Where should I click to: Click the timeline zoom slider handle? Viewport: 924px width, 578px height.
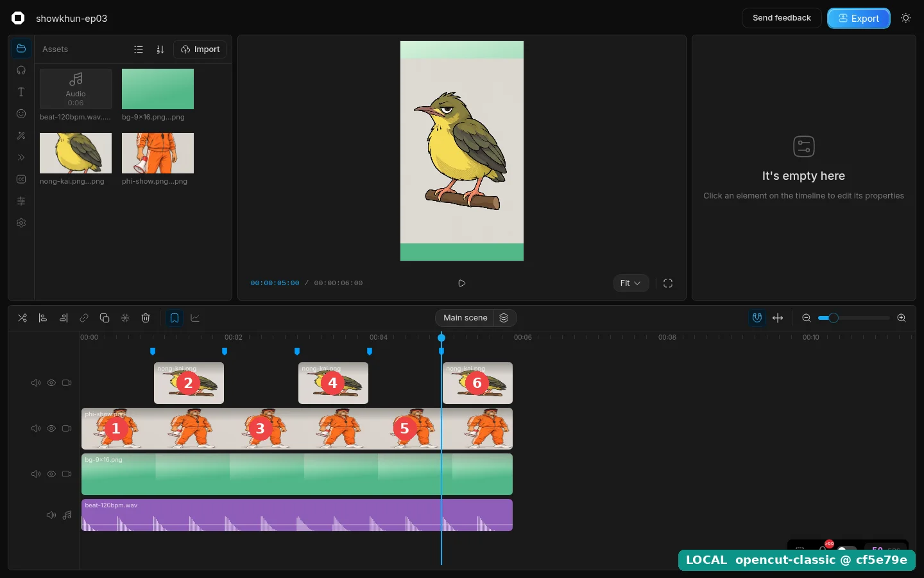click(834, 318)
